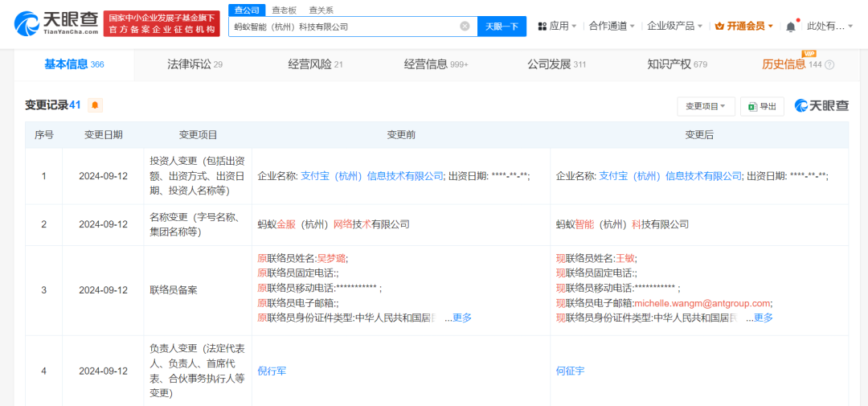Click the 天眼一下 search button
Viewport: 868px width, 406px height.
pos(502,27)
